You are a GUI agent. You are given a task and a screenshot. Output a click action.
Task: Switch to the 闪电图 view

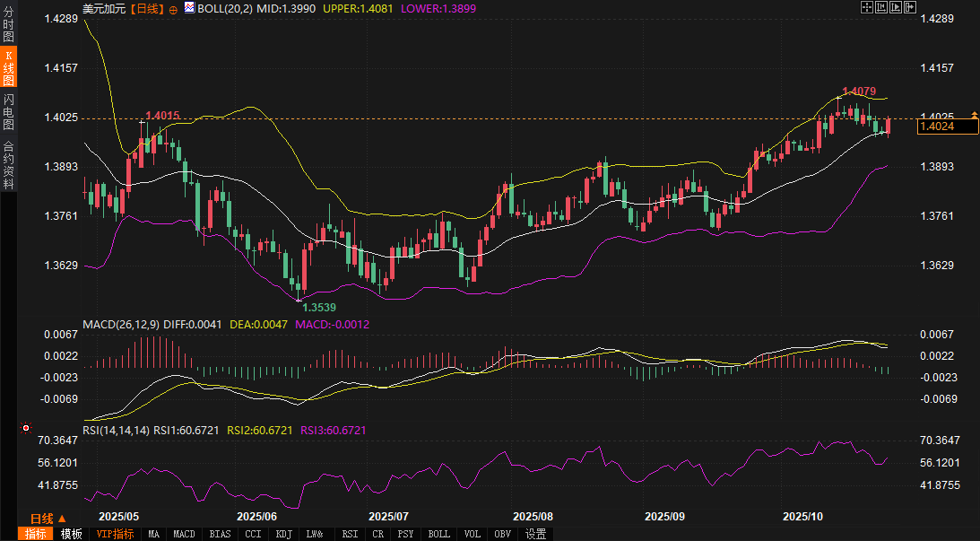[x=8, y=111]
